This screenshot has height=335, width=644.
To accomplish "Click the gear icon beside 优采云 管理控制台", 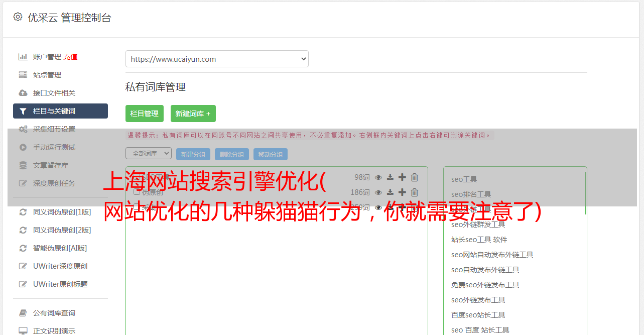I will (x=18, y=17).
